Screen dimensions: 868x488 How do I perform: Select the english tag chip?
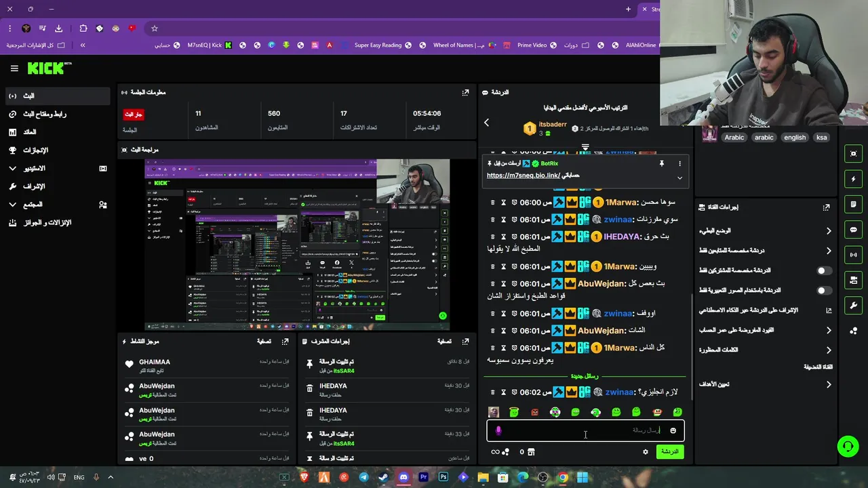(x=795, y=137)
